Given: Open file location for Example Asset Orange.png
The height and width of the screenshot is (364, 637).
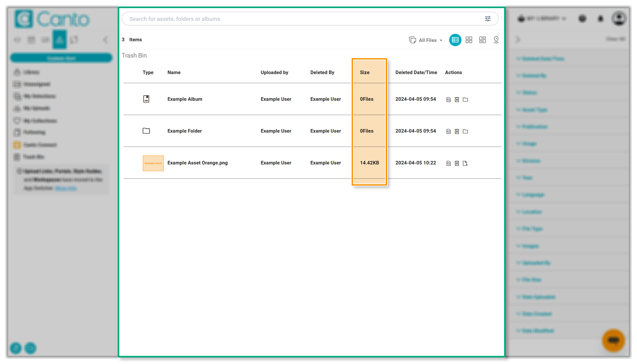Looking at the screenshot, I should 465,163.
